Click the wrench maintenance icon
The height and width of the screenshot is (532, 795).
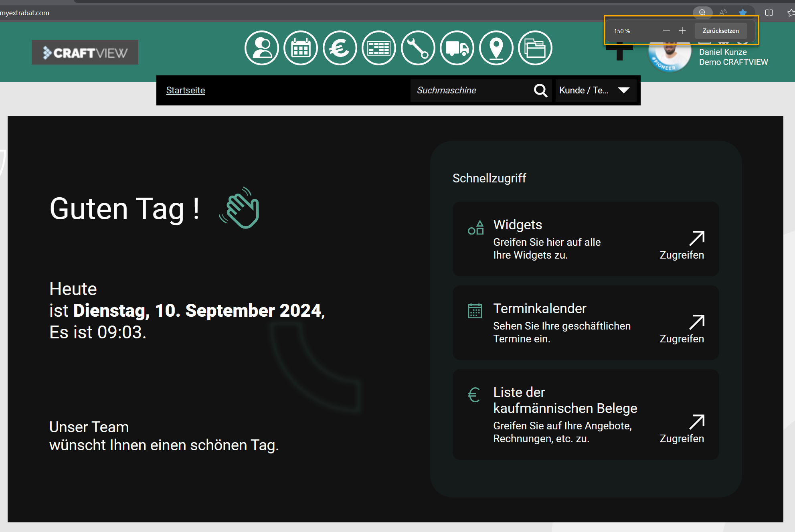(x=418, y=48)
